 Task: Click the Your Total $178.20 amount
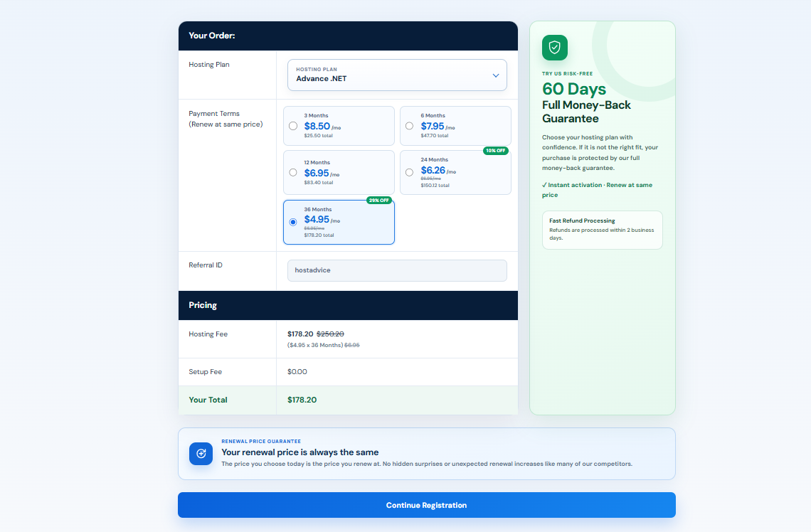click(302, 400)
